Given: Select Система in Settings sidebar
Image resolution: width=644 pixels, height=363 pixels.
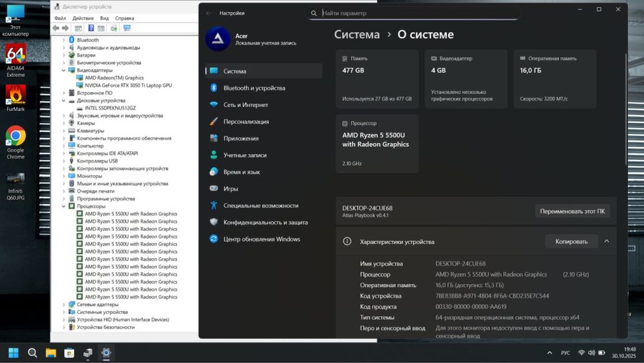Looking at the screenshot, I should [263, 71].
